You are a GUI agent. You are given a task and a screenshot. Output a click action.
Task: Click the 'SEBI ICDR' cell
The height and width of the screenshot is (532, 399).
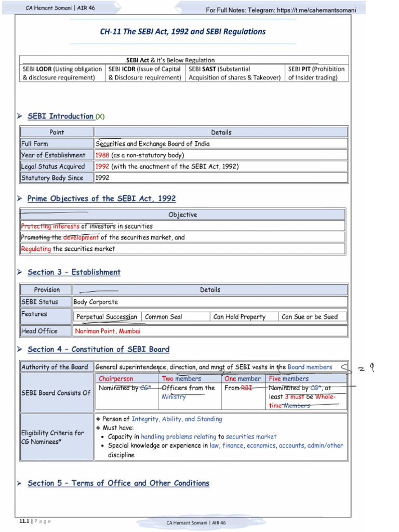(x=145, y=73)
